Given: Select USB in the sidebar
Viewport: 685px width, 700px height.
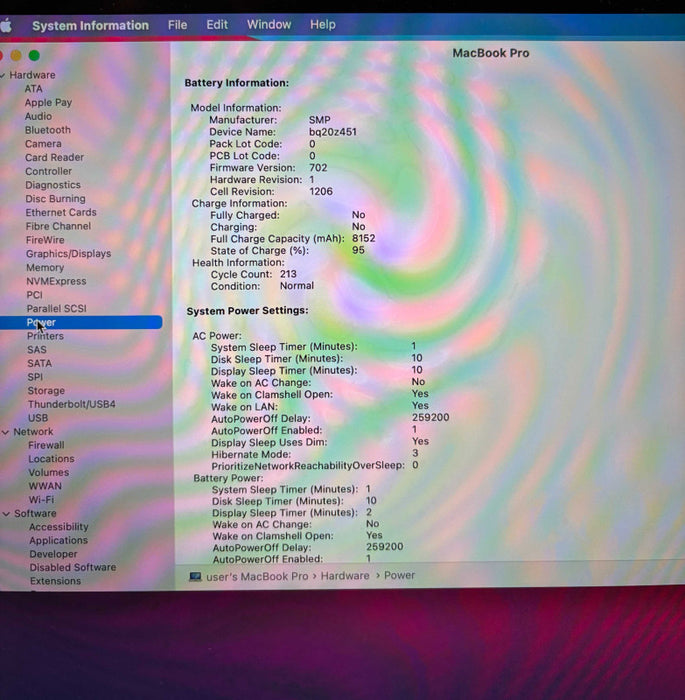Looking at the screenshot, I should [38, 418].
